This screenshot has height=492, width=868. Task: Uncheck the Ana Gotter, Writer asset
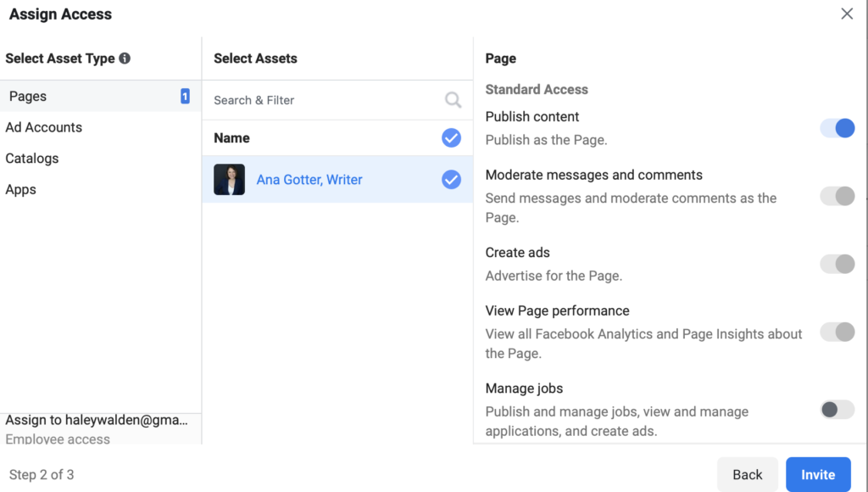(451, 180)
